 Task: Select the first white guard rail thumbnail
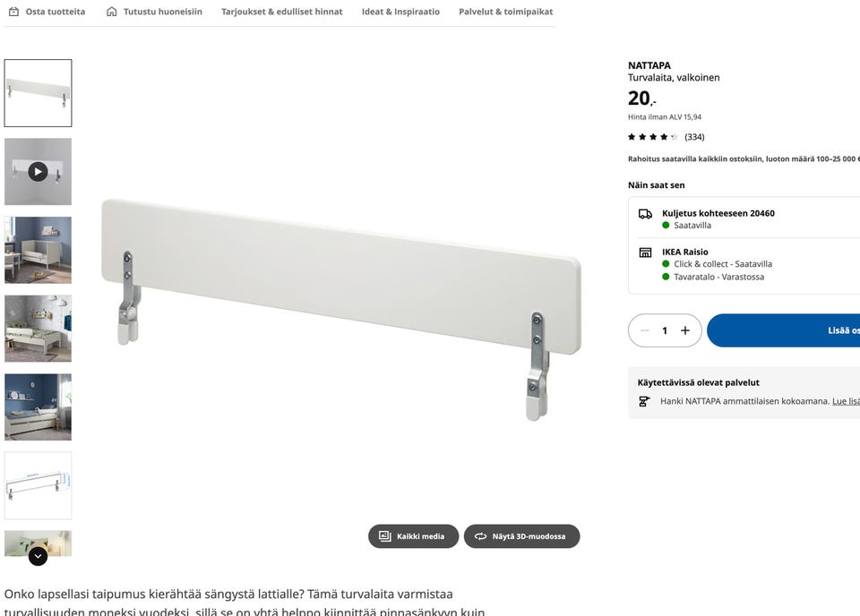coord(38,93)
